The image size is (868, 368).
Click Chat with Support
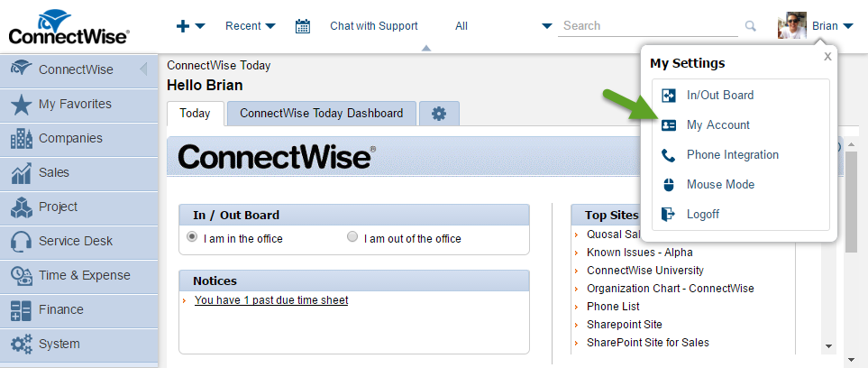(x=374, y=26)
